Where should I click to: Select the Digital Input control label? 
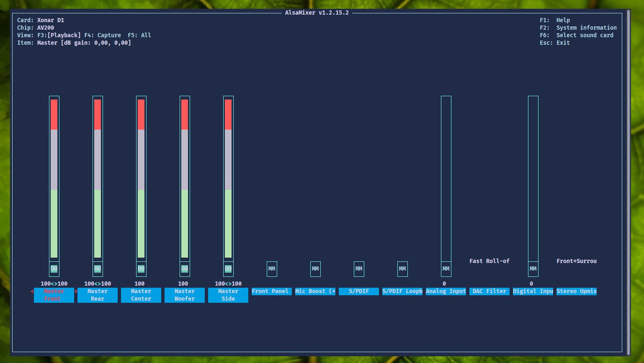coord(533,291)
